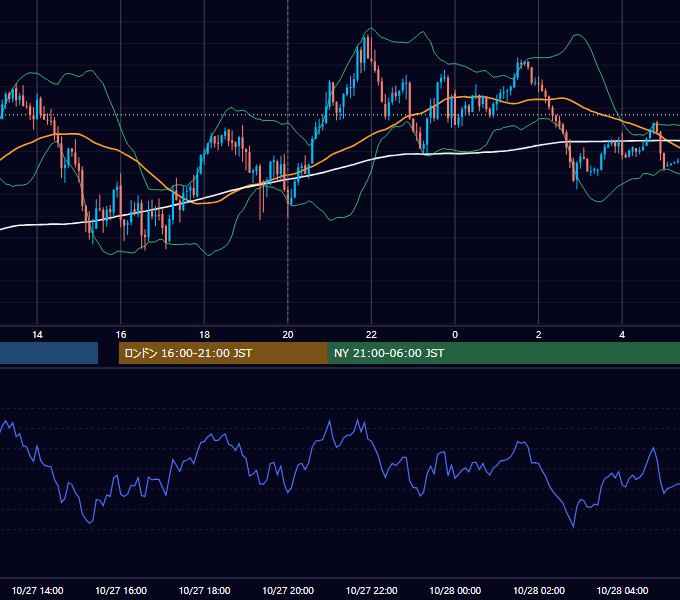Click the 10/28 00:00 time label

(455, 590)
